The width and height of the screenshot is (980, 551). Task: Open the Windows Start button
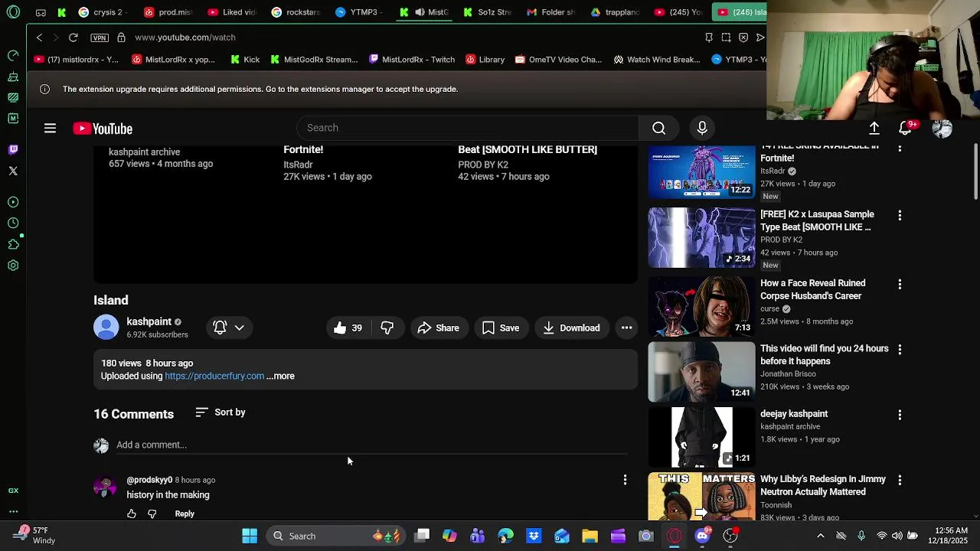coord(250,536)
